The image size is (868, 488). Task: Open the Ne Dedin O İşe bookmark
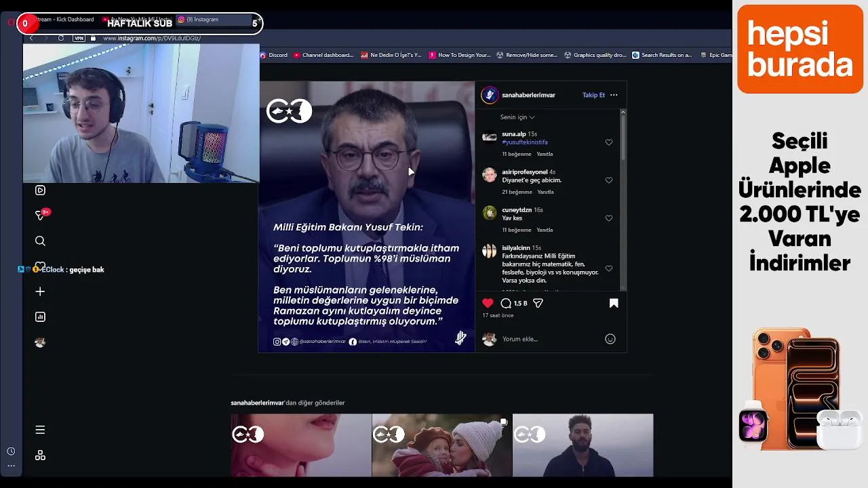391,55
